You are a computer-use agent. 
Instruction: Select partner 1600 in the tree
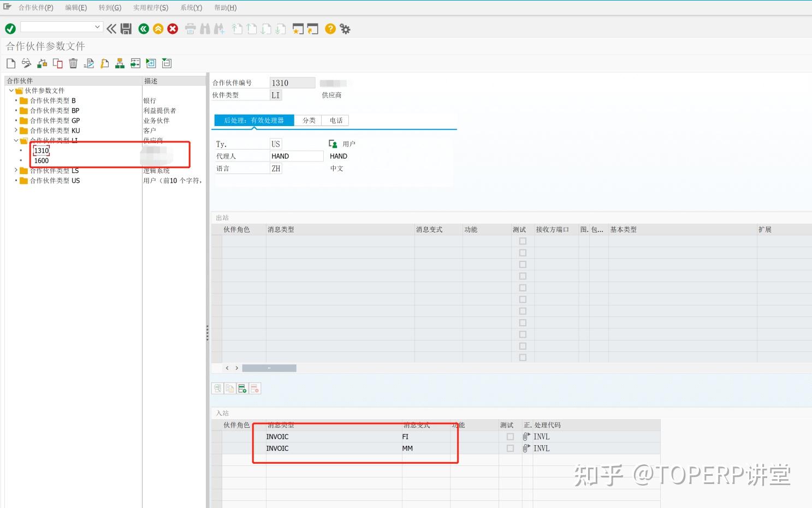point(41,160)
